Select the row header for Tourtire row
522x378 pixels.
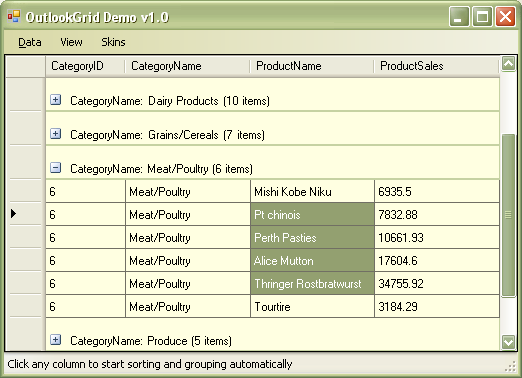coord(25,306)
